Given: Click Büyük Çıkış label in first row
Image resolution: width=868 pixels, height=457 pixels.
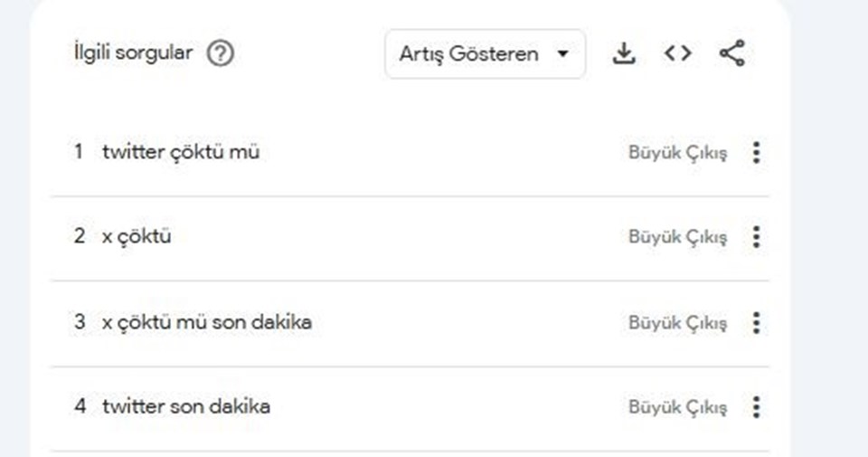Looking at the screenshot, I should point(677,153).
